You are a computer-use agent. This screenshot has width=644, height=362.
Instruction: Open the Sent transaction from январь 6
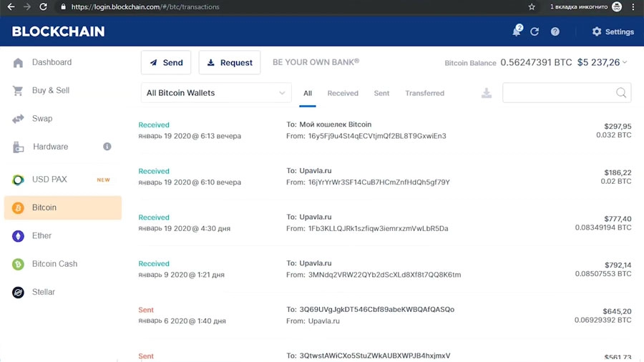coord(385,315)
